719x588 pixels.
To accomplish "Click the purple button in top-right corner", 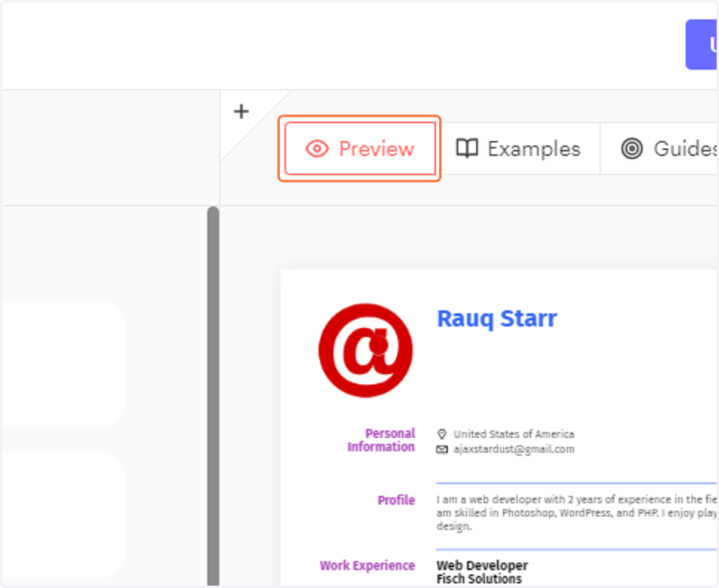I will 702,45.
